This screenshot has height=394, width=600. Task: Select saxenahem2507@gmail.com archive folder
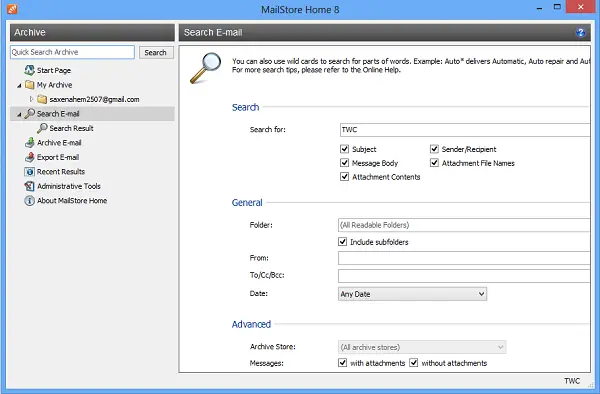(95, 99)
